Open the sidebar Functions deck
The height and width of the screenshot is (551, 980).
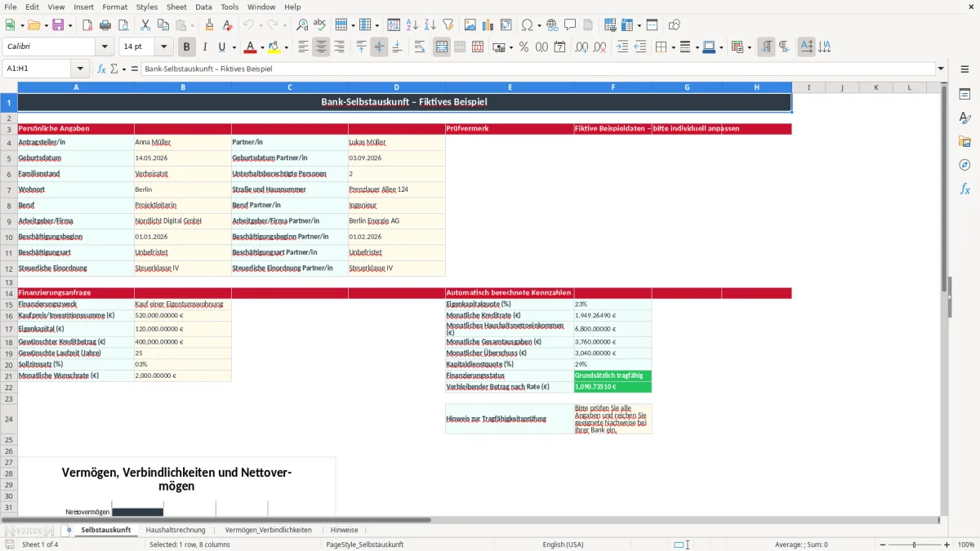964,189
